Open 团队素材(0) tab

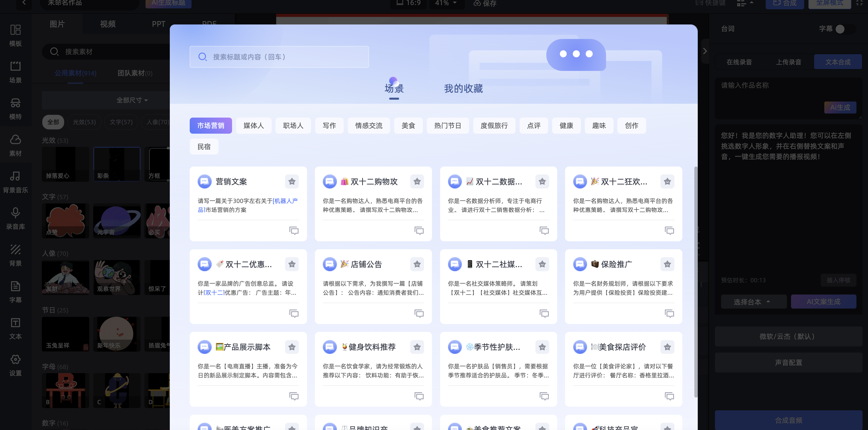135,73
